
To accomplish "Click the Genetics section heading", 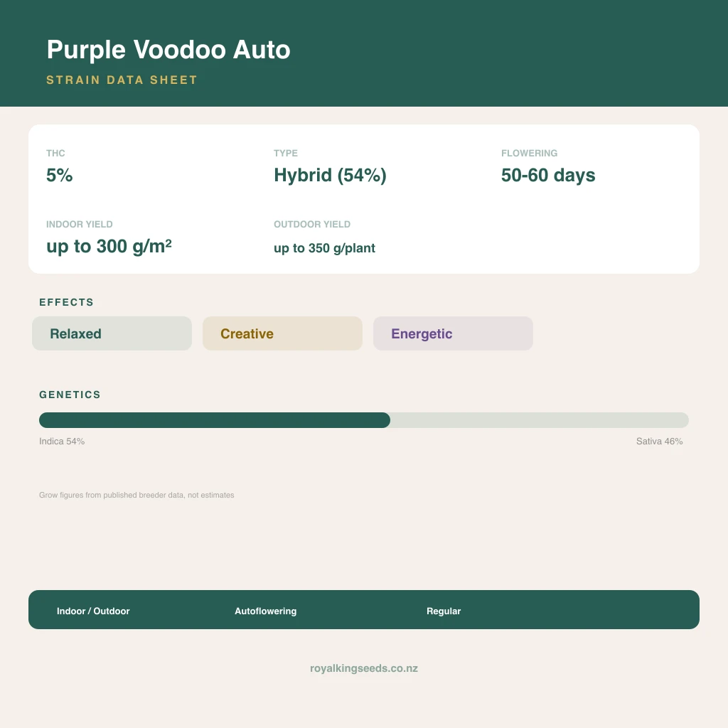I will 70,395.
